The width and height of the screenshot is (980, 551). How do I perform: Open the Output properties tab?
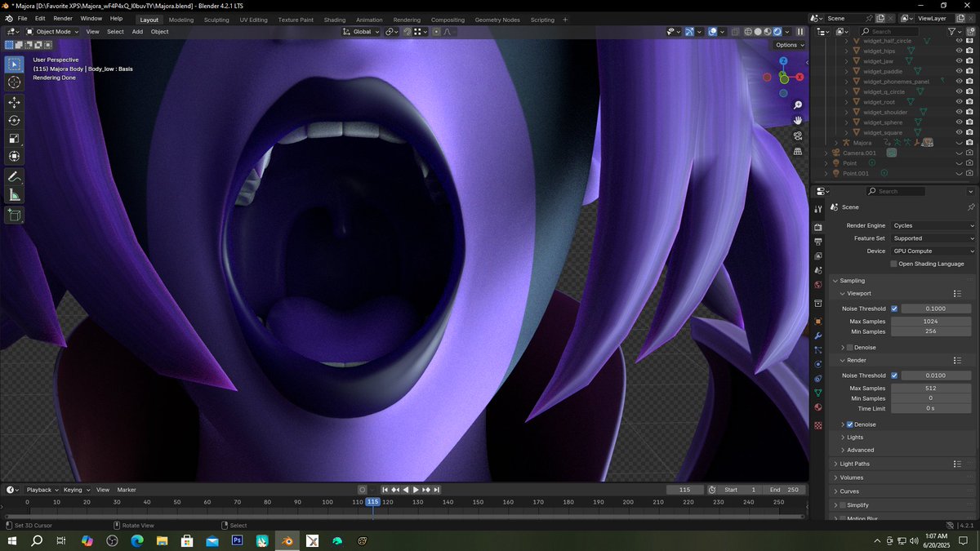pos(817,242)
